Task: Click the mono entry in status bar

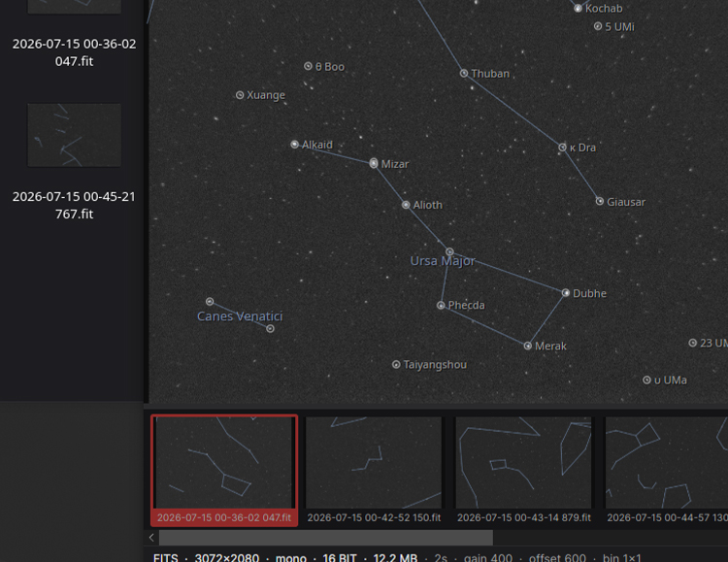Action: pyautogui.click(x=291, y=557)
